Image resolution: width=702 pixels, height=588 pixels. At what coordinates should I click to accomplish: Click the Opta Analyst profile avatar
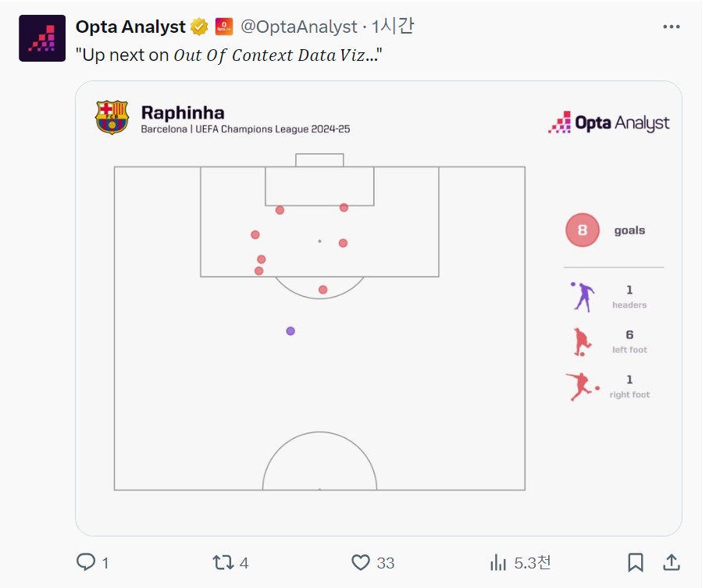tap(42, 38)
